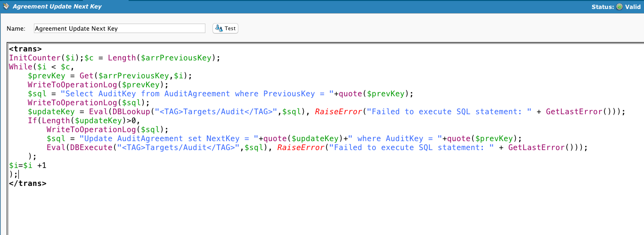
Task: Click the $i=$i +1 increment line
Action: [28, 166]
